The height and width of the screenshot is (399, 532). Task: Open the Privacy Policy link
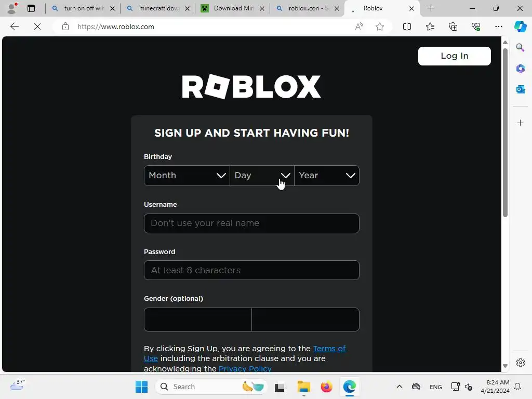pyautogui.click(x=245, y=368)
